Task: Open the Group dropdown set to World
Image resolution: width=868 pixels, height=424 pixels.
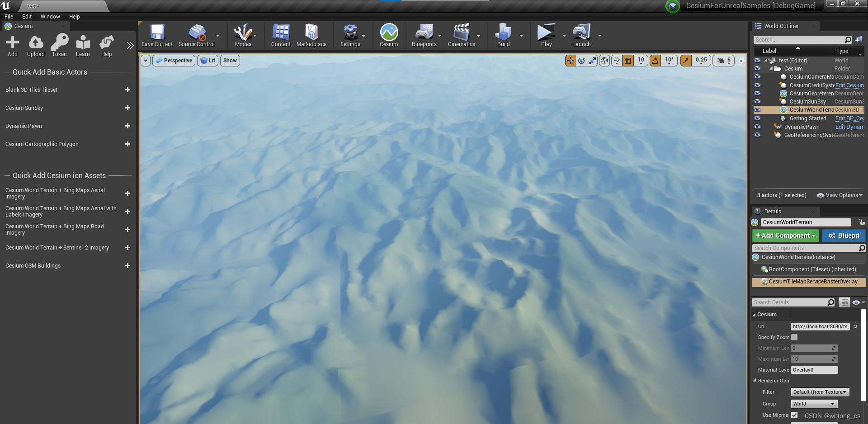Action: tap(814, 404)
